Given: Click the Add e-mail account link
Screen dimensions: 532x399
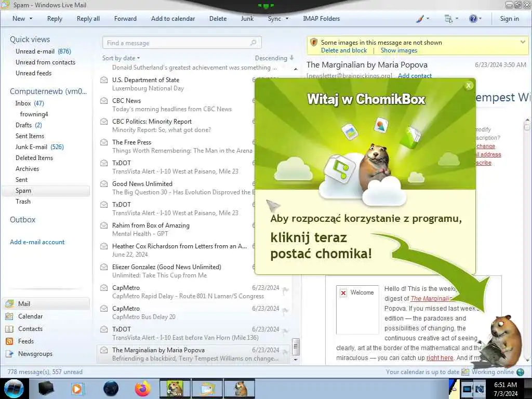Looking at the screenshot, I should [x=37, y=242].
